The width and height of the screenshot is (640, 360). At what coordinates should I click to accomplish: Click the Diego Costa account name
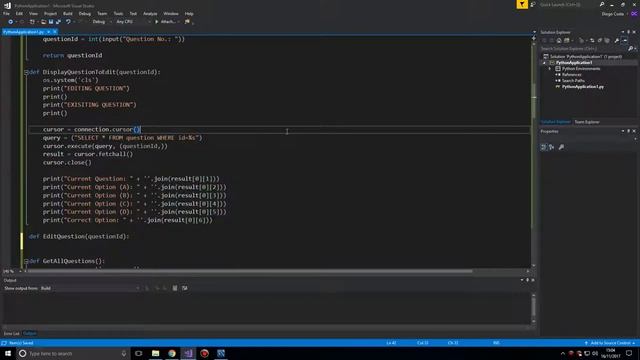613,14
